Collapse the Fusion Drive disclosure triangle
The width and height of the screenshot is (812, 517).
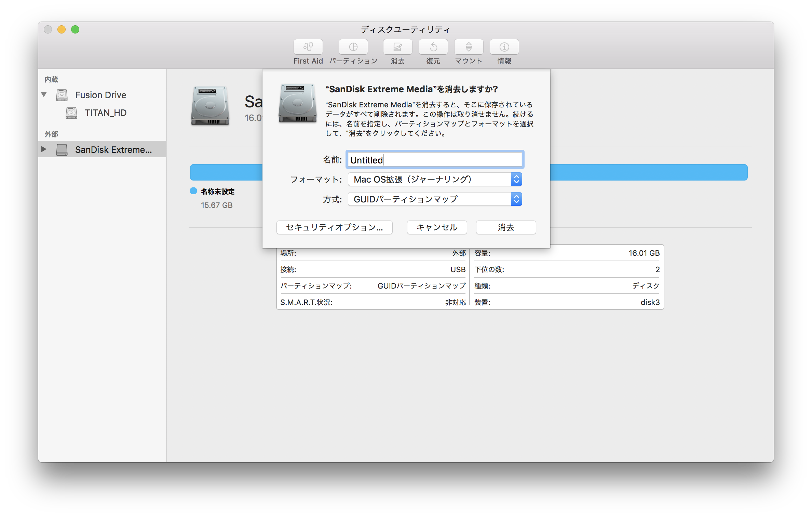click(44, 94)
